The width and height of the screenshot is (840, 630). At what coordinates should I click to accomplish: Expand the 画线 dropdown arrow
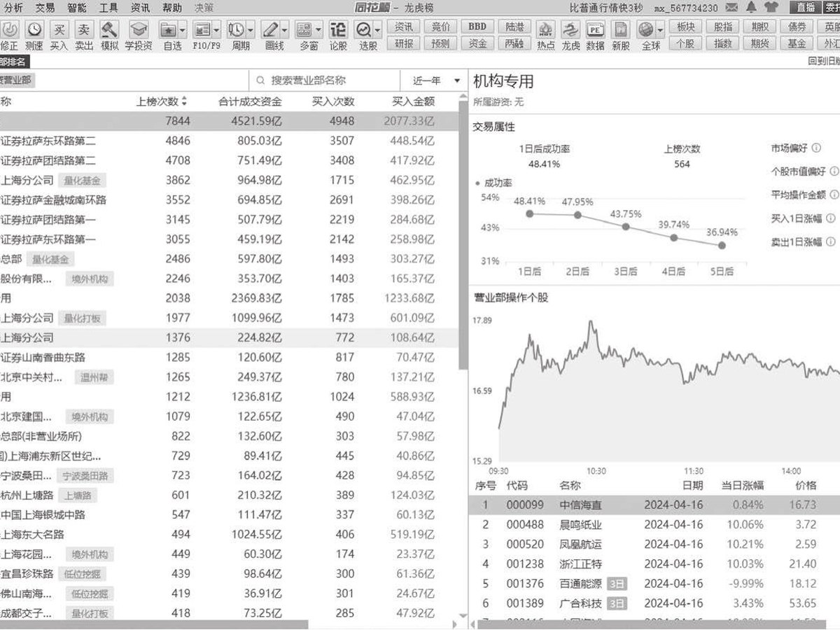pos(284,30)
